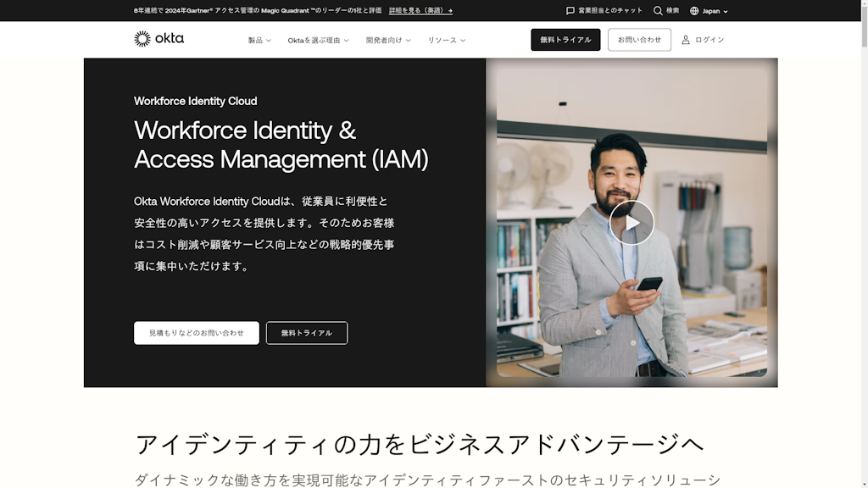This screenshot has width=868, height=488.
Task: Click the person icon beside ログイン
Action: click(x=683, y=39)
